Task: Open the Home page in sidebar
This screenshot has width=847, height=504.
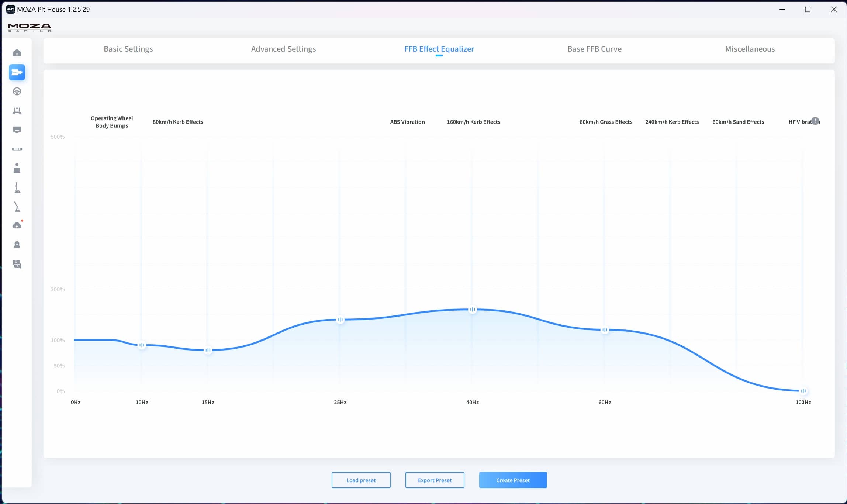Action: (17, 53)
